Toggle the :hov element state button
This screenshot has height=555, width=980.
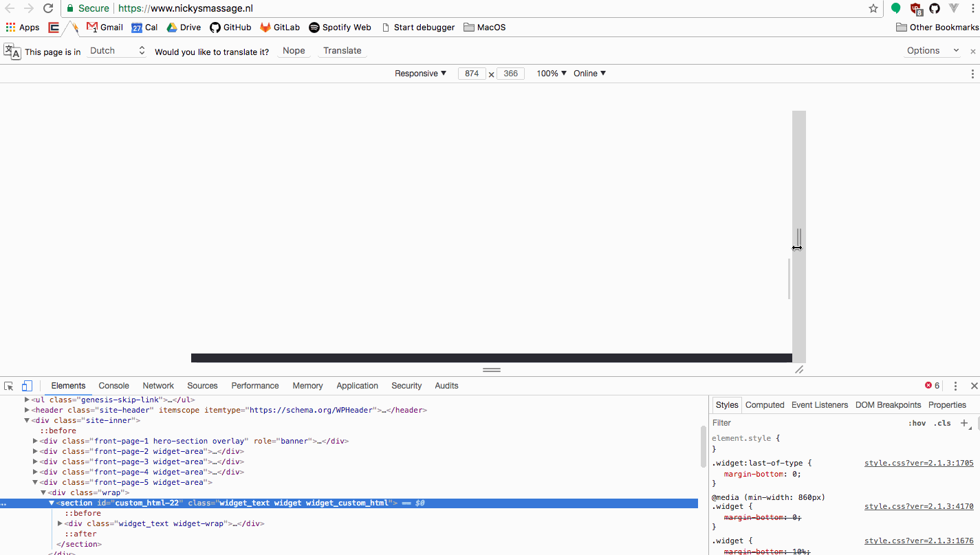(917, 423)
